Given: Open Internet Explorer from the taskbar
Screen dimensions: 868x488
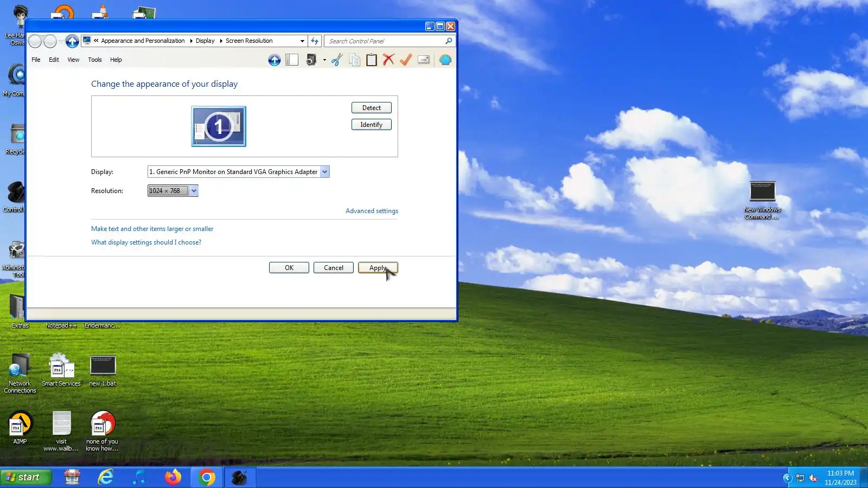Looking at the screenshot, I should [105, 477].
